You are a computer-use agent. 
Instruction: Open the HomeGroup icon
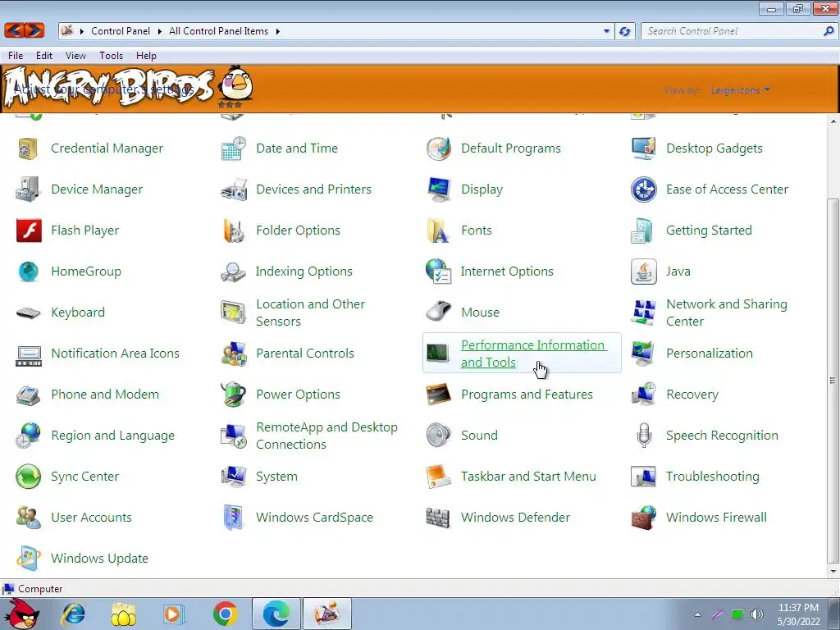[x=28, y=272]
